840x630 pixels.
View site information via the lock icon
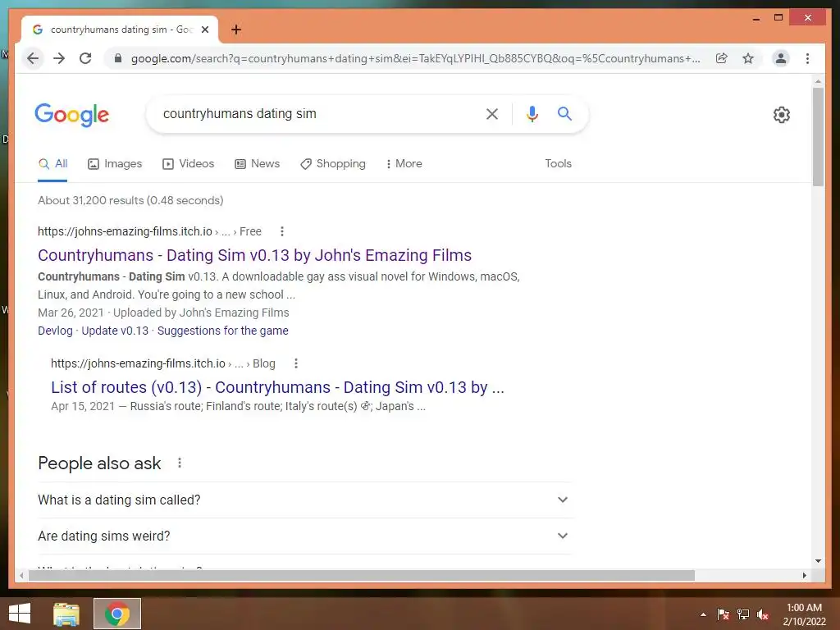(118, 58)
